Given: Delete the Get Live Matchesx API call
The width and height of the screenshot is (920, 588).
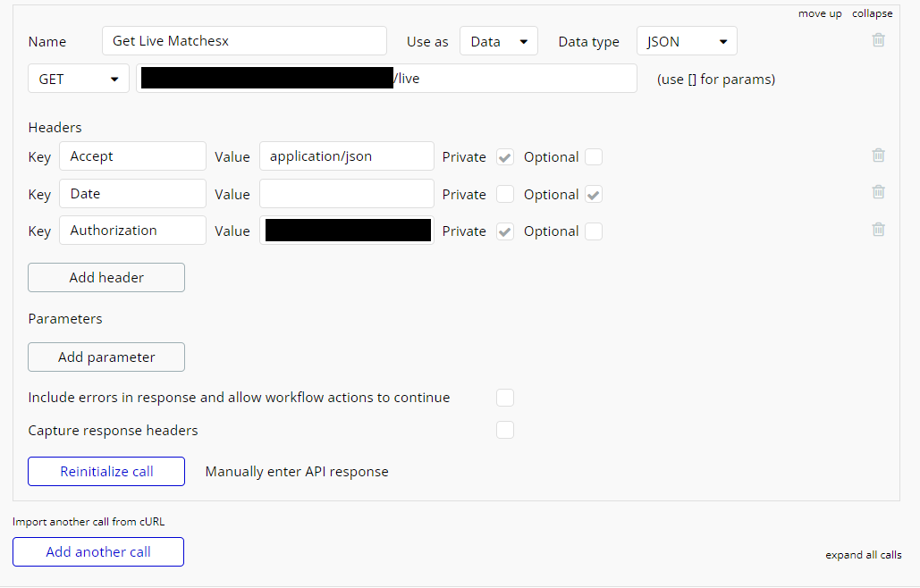Looking at the screenshot, I should point(878,40).
